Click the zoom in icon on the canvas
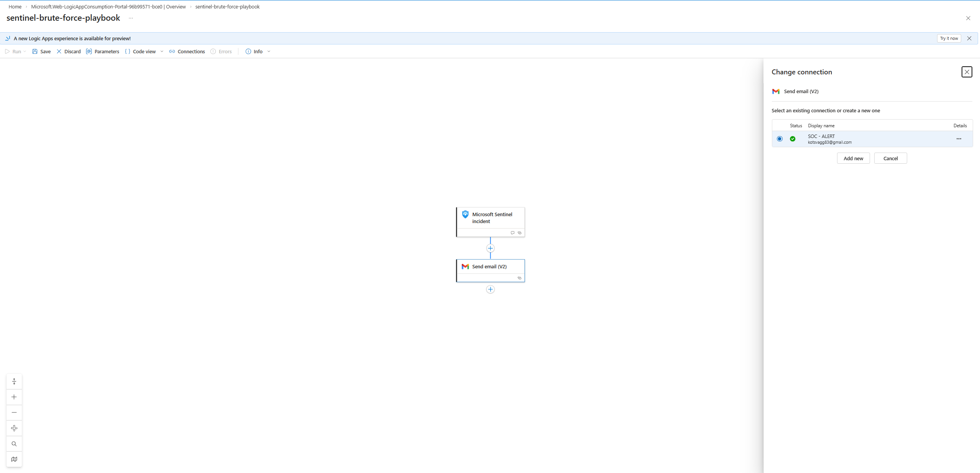 14,397
